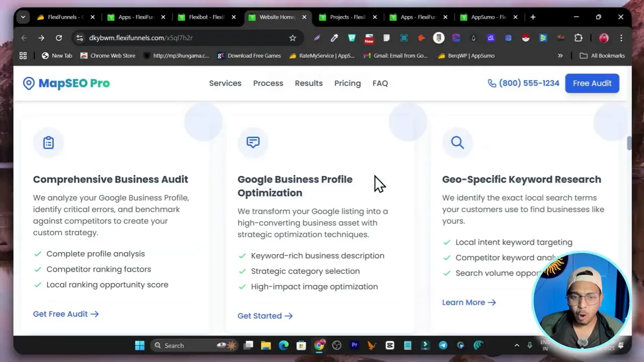Open the Chrome extensions puzzle icon
Image resolution: width=644 pixels, height=362 pixels.
tap(578, 38)
